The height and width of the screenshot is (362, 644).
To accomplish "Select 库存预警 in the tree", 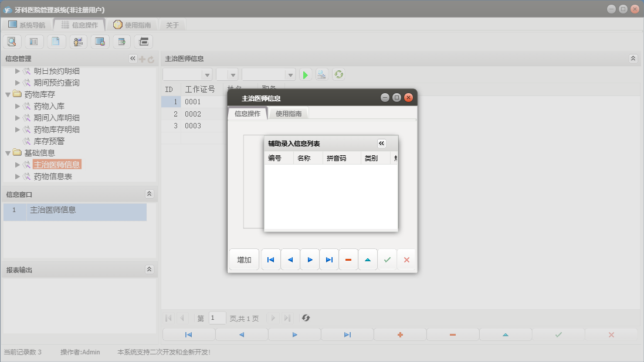I will 49,141.
